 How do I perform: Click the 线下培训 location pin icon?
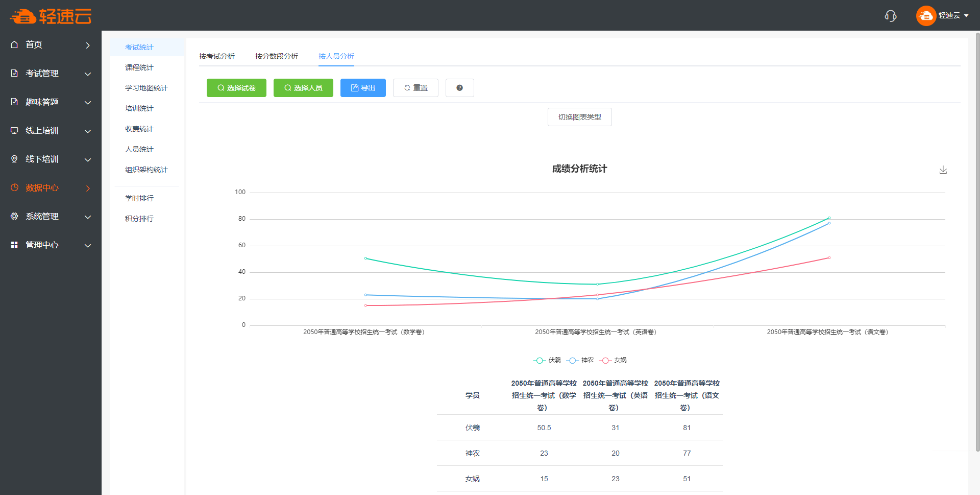click(14, 159)
